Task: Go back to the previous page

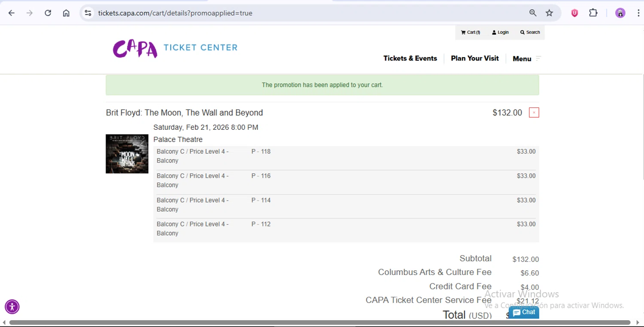Action: click(x=12, y=13)
